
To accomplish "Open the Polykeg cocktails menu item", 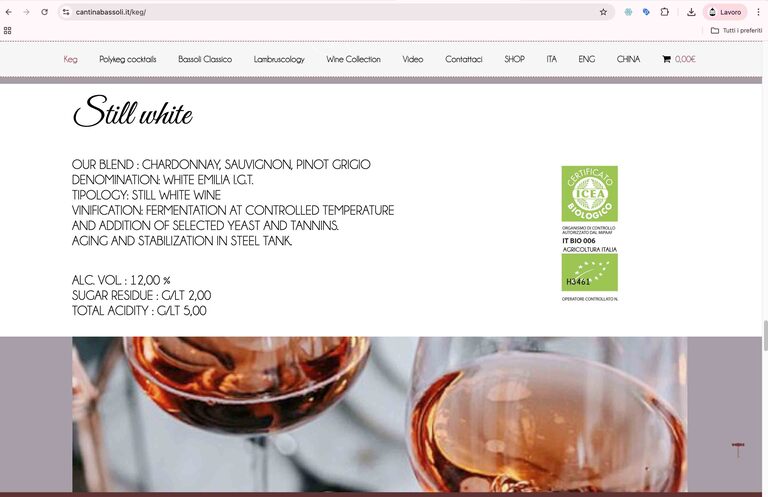I will (128, 59).
